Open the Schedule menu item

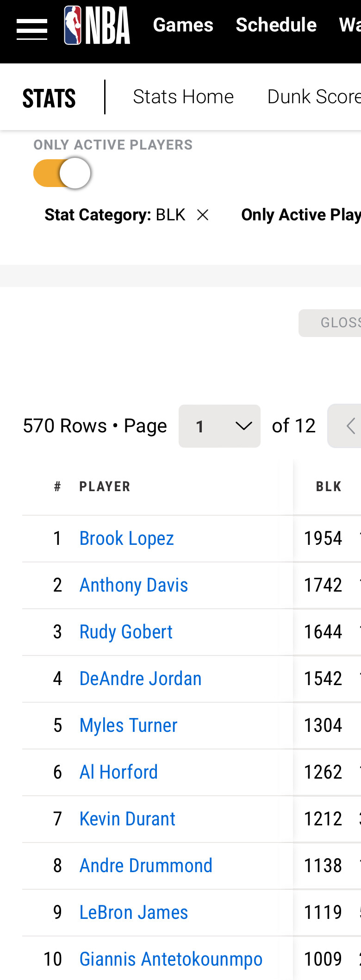coord(276,25)
